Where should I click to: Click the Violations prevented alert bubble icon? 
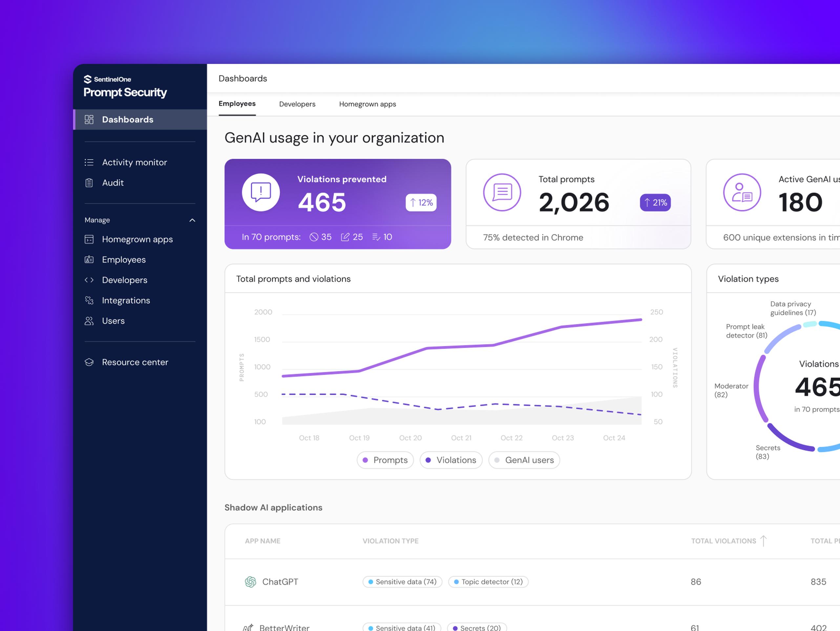point(261,193)
